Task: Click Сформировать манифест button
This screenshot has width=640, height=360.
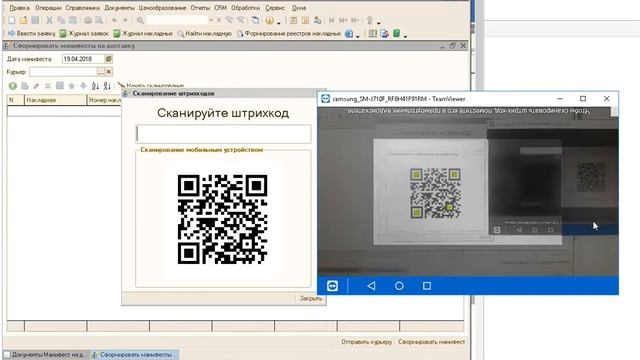Action: click(431, 342)
